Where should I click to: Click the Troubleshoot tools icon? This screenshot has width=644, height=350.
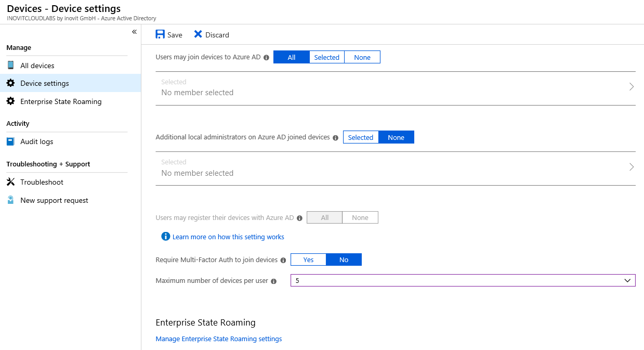pyautogui.click(x=10, y=182)
